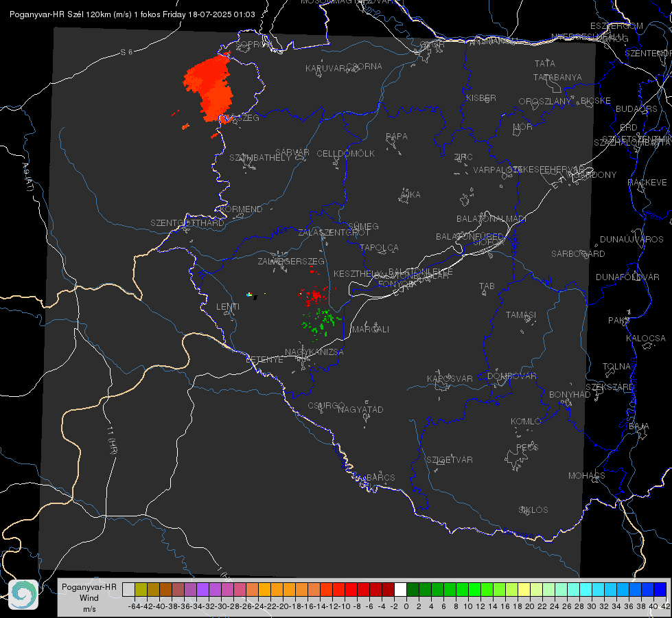The width and height of the screenshot is (672, 618).
Task: Select the cyan swatch between 28 and 30
Action: tap(586, 589)
